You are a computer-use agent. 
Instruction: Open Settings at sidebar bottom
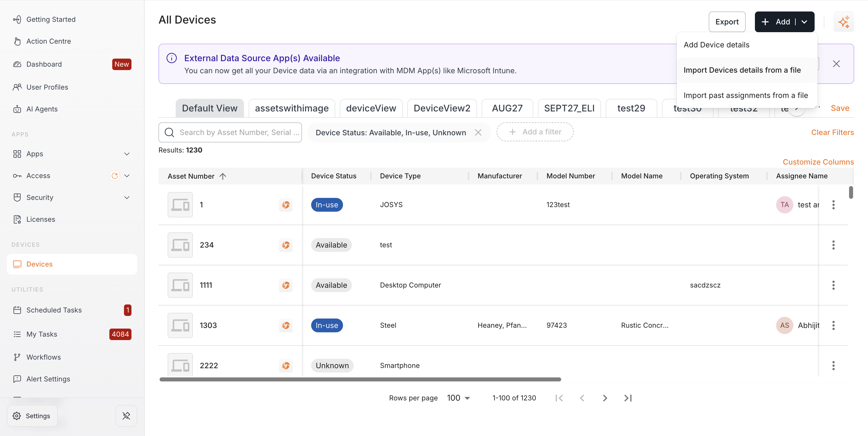(32, 416)
